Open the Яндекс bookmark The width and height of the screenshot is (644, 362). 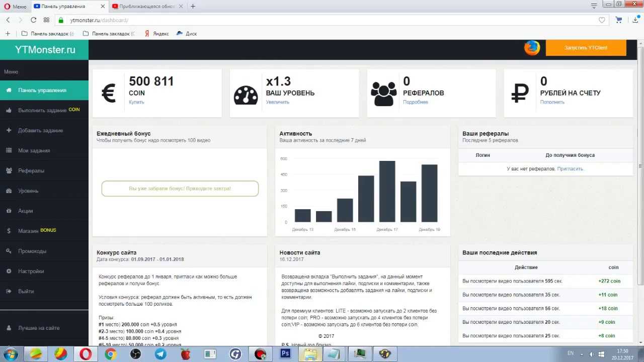click(156, 34)
